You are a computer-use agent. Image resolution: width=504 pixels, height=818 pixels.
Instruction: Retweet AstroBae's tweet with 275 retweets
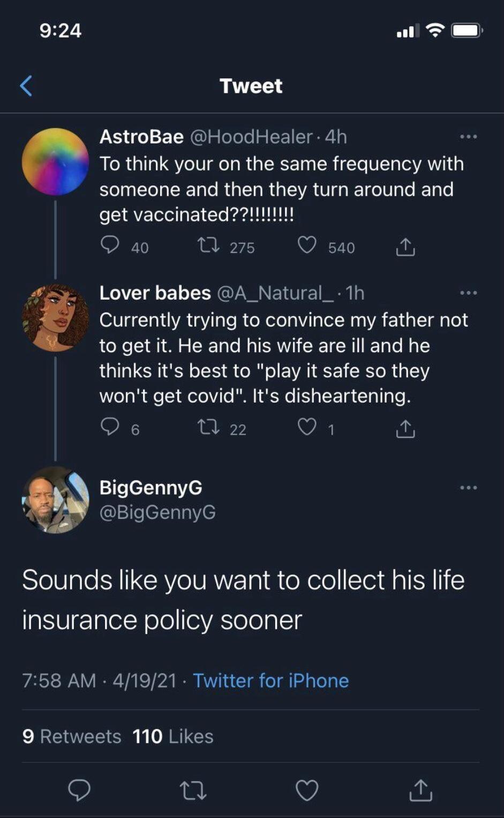point(208,246)
